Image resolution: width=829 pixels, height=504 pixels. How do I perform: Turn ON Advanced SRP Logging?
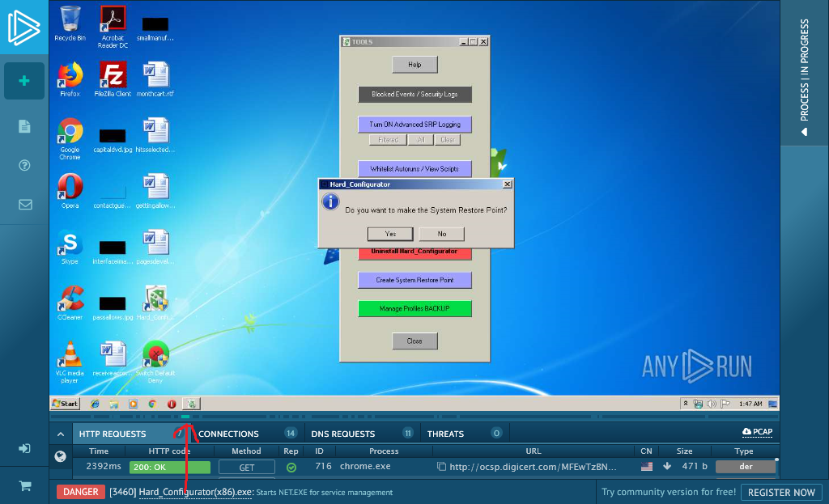pos(414,125)
